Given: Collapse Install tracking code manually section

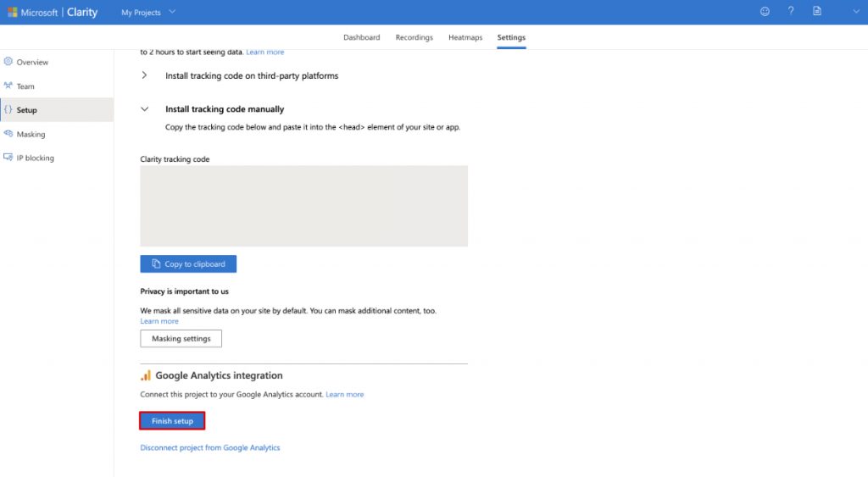Looking at the screenshot, I should click(x=144, y=109).
